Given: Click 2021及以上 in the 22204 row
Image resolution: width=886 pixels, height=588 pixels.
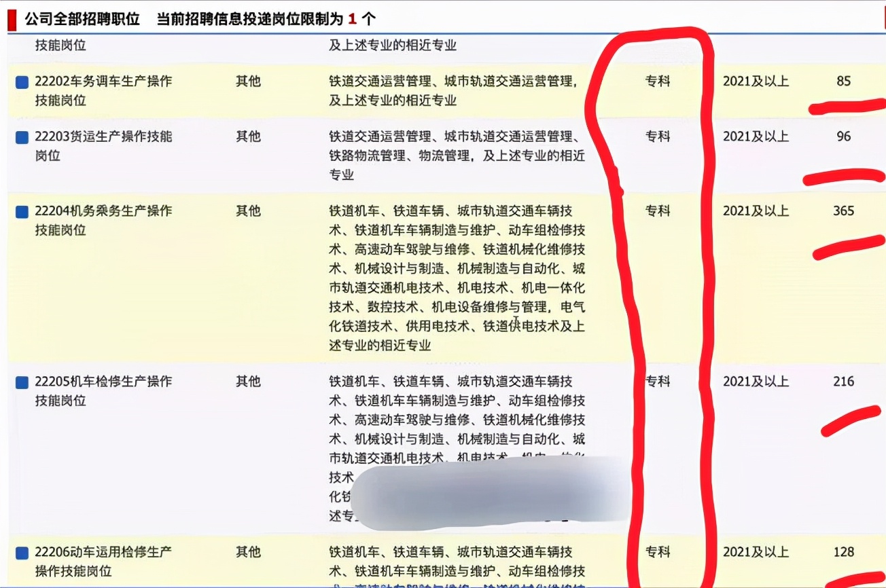Looking at the screenshot, I should point(756,211).
